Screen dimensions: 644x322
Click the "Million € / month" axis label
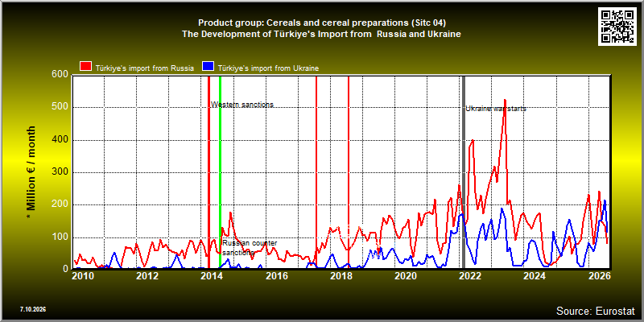tap(31, 171)
